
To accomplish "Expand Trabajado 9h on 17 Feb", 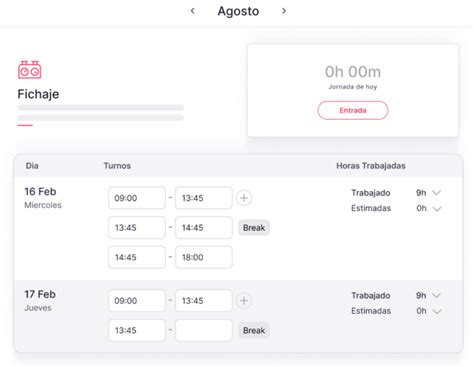I will tap(436, 295).
